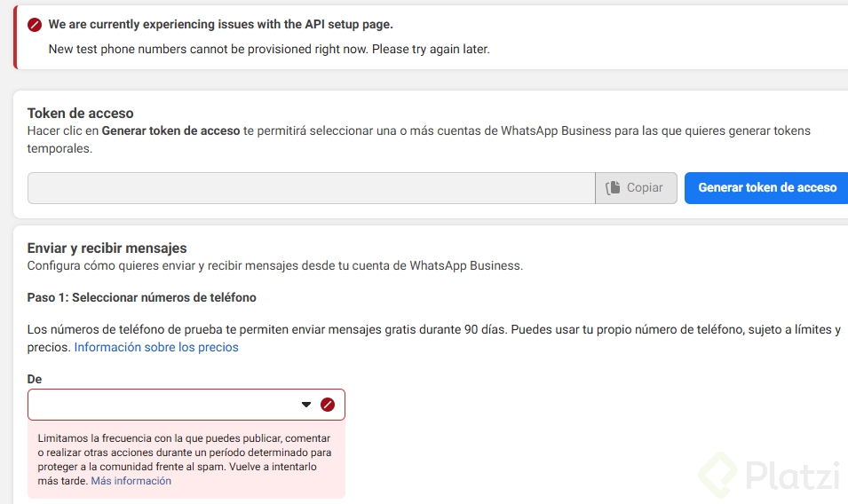The image size is (848, 504).
Task: Click the red error icon in De field
Action: coord(328,405)
